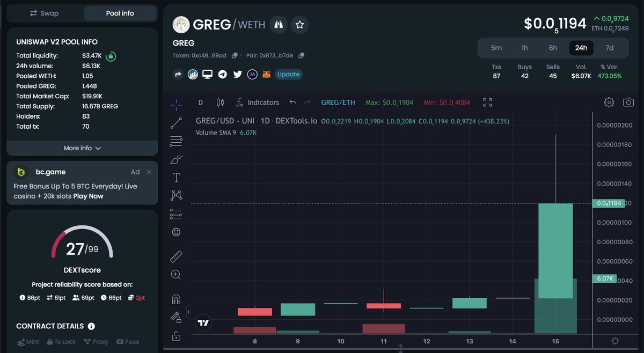
Task: Open the emoji icons tool
Action: (176, 232)
